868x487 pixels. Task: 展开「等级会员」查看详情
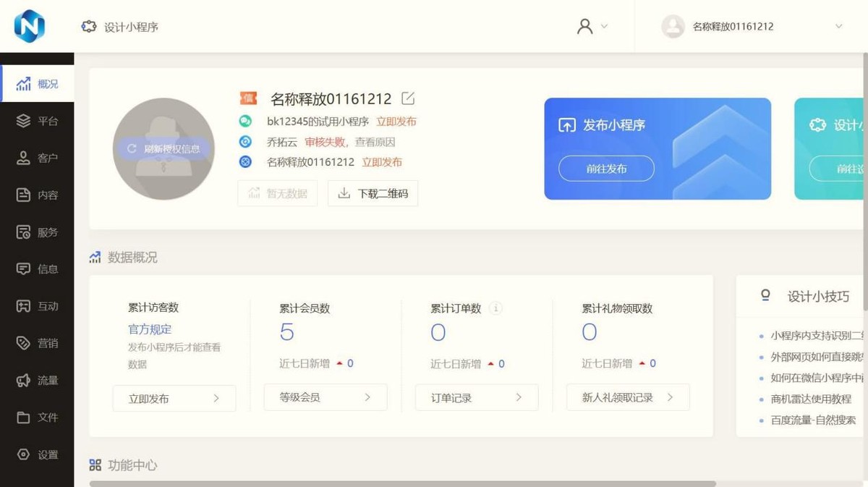click(325, 397)
